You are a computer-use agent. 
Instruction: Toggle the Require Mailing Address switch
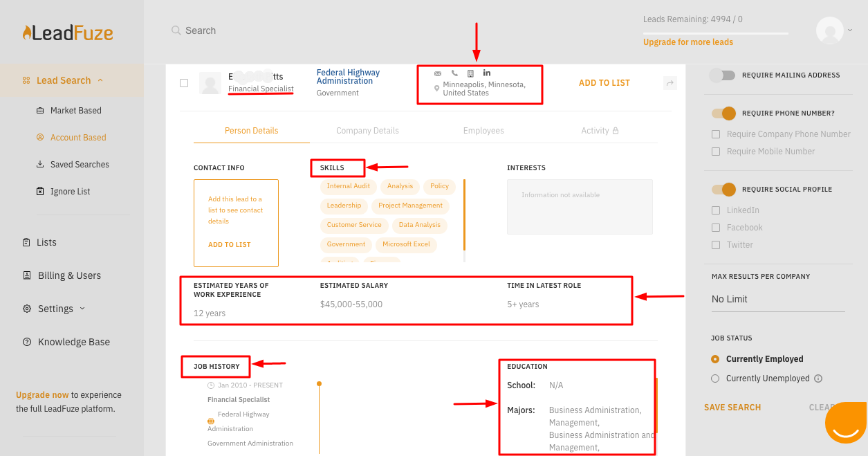723,75
